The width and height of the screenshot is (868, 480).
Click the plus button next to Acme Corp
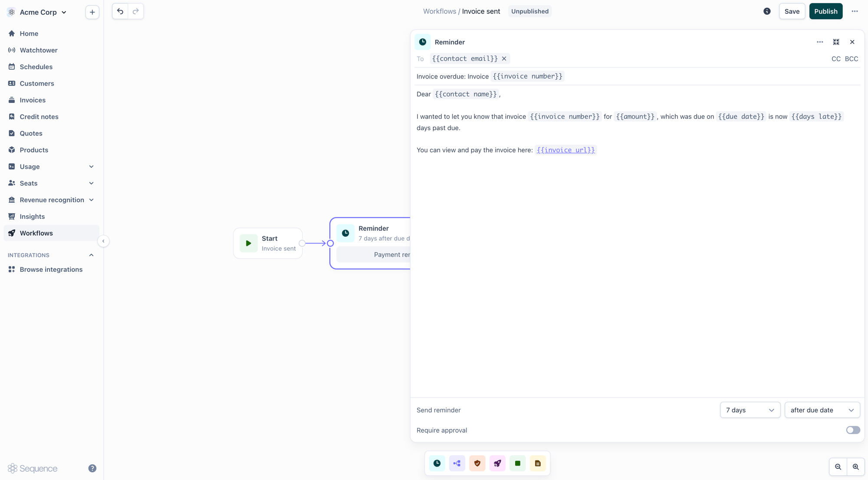pos(92,12)
